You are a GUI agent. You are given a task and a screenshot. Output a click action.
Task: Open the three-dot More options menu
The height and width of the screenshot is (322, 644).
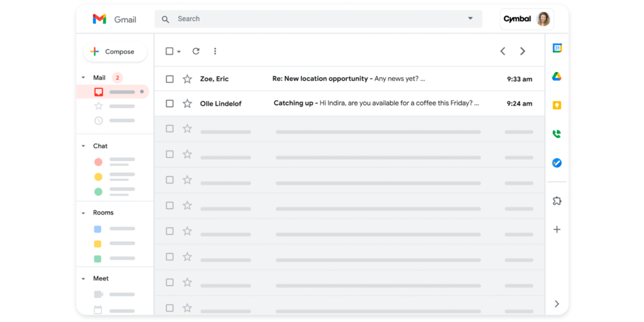[x=215, y=51]
